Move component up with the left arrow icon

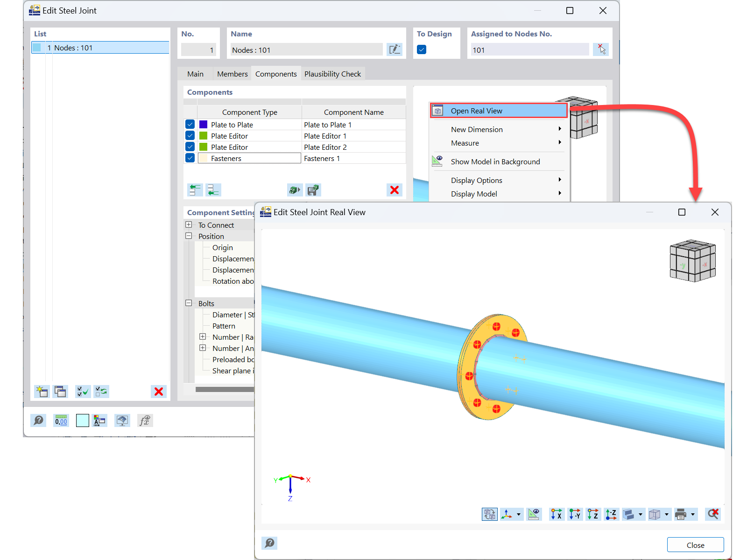coord(195,190)
